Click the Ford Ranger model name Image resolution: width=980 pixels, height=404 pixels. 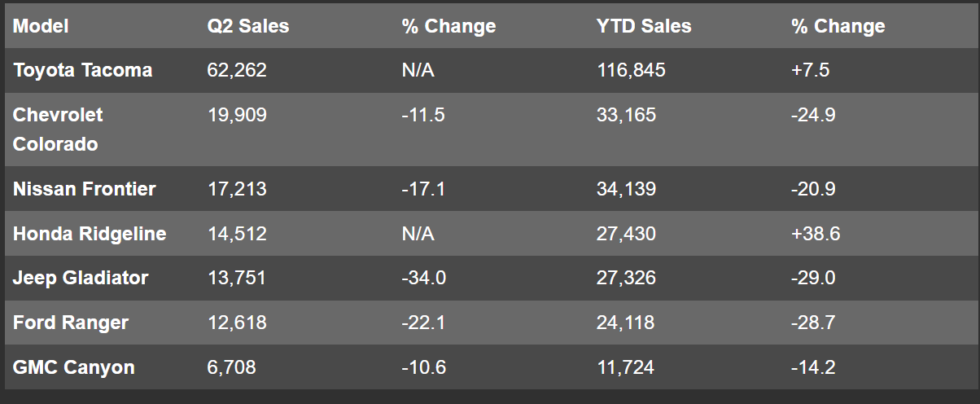click(71, 323)
